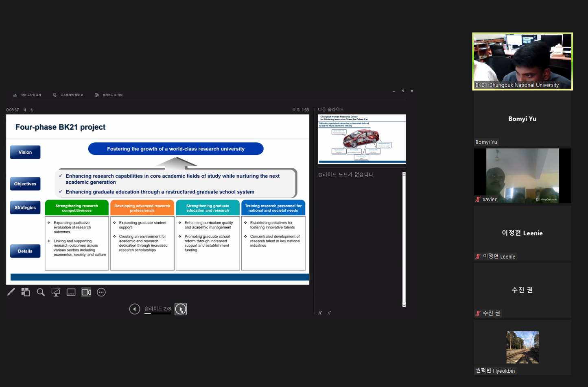This screenshot has height=387, width=588.
Task: Restart the presentation timer
Action: coord(32,110)
